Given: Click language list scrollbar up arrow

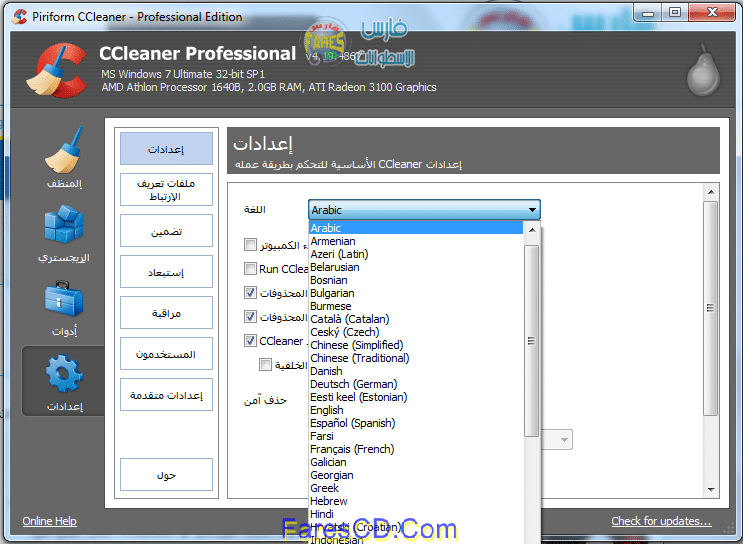Looking at the screenshot, I should pyautogui.click(x=532, y=230).
